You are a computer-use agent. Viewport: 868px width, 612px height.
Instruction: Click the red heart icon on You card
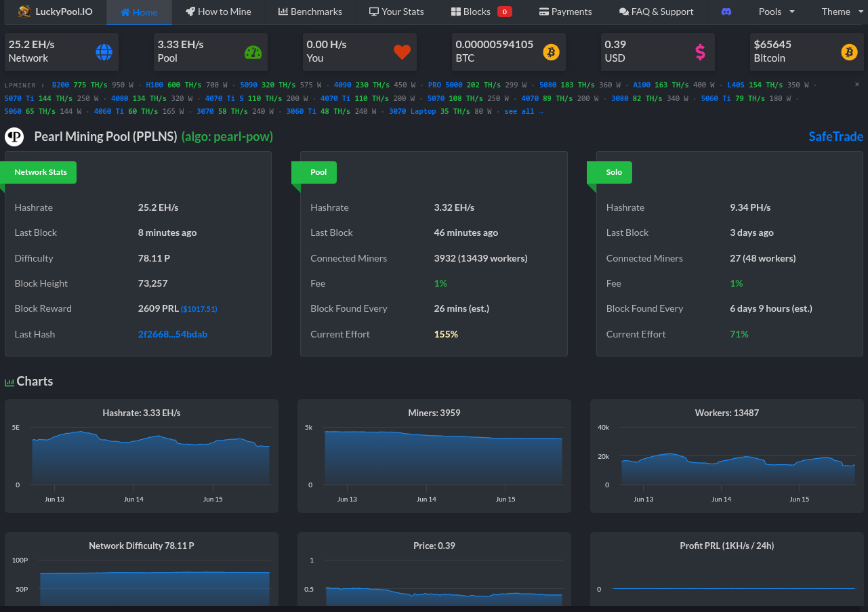pyautogui.click(x=402, y=52)
